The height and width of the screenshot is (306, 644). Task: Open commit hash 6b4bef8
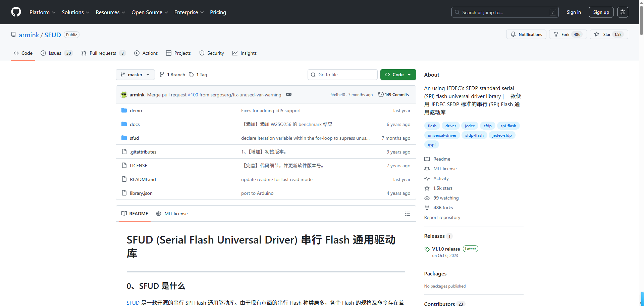(x=337, y=95)
